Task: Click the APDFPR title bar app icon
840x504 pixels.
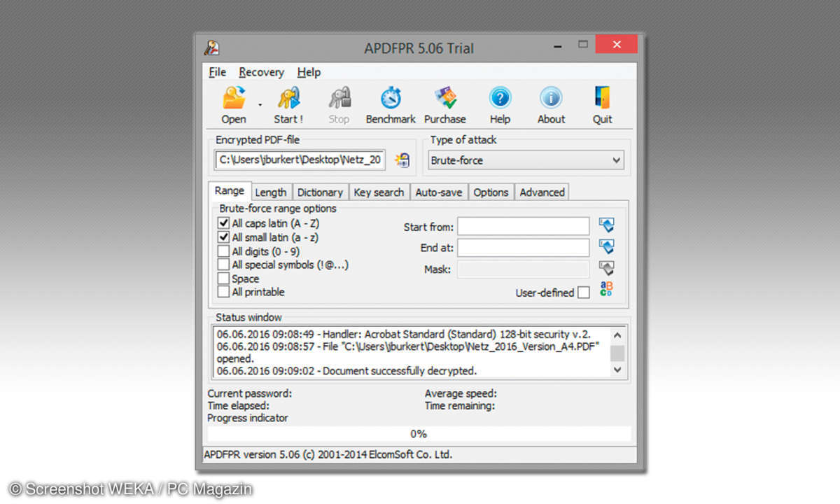Action: point(212,48)
